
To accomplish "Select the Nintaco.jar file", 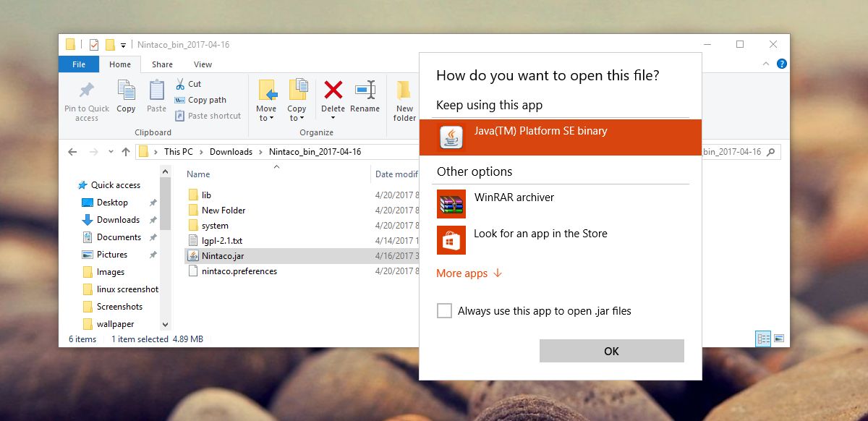I will [301, 256].
